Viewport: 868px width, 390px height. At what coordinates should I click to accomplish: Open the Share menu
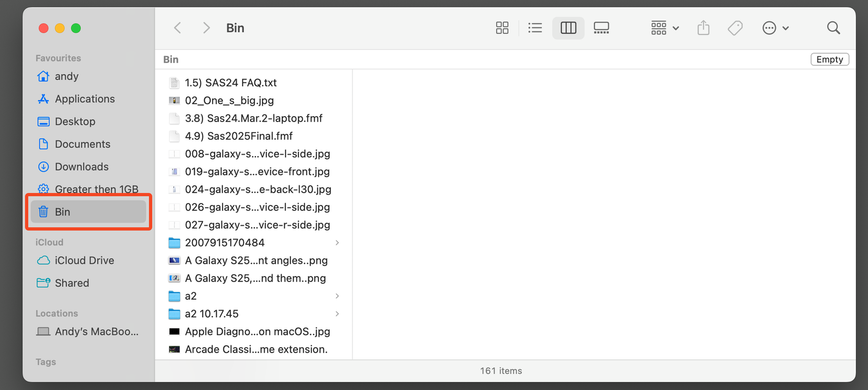(x=703, y=27)
